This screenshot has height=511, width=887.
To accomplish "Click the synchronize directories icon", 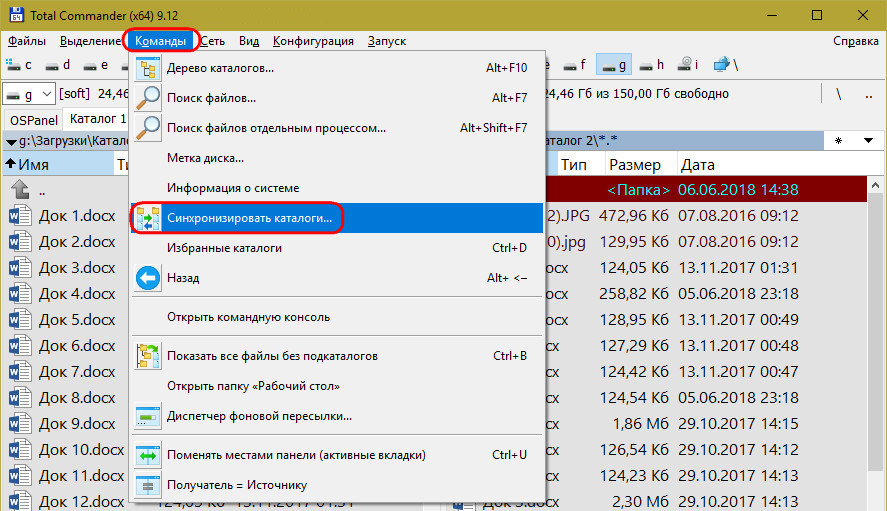I will [148, 218].
